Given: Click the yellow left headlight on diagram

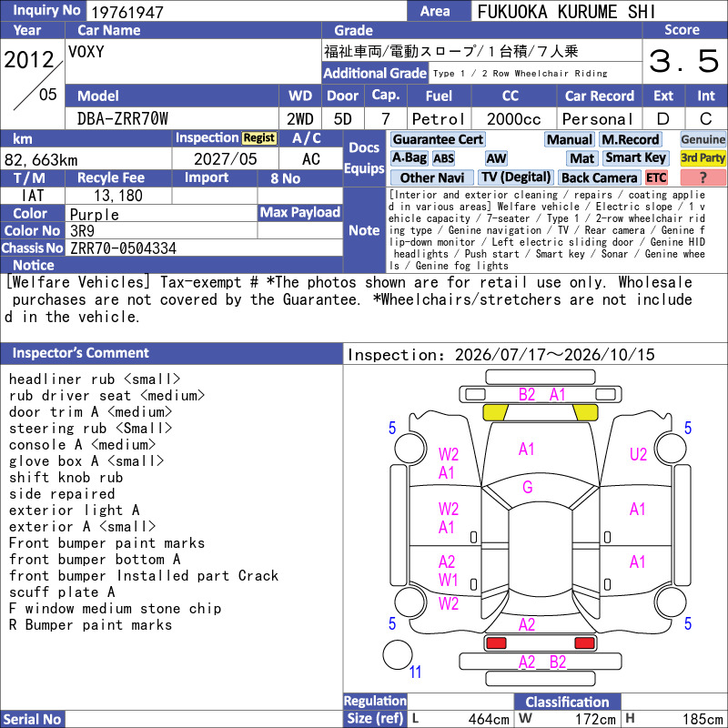Looking at the screenshot, I should click(x=495, y=412).
